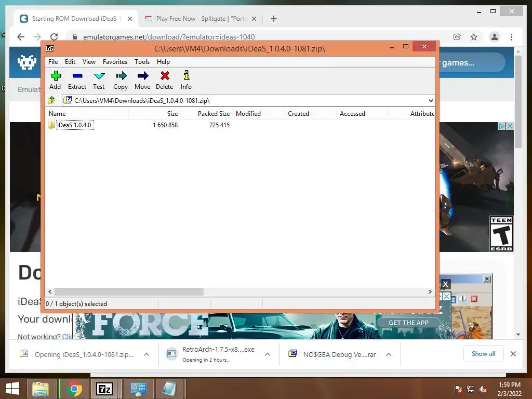The height and width of the screenshot is (399, 532).
Task: Sort by Modified column header
Action: point(259,114)
